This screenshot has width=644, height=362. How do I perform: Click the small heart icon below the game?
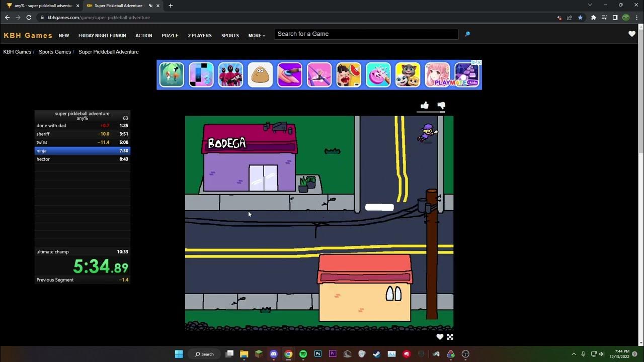coord(440,337)
